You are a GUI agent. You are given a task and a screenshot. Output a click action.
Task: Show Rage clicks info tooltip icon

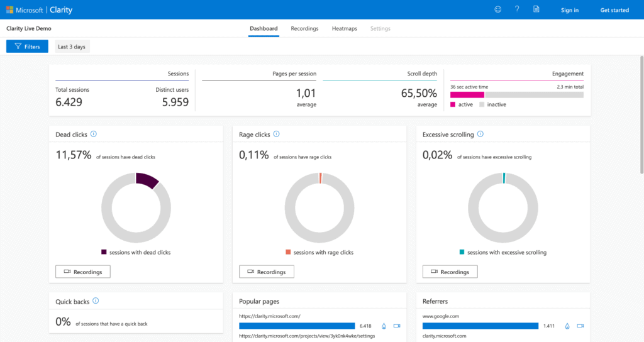(x=277, y=134)
